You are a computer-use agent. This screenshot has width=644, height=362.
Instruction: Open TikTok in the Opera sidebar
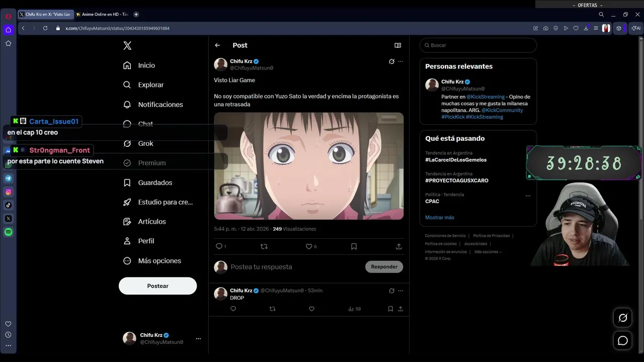tap(9, 205)
